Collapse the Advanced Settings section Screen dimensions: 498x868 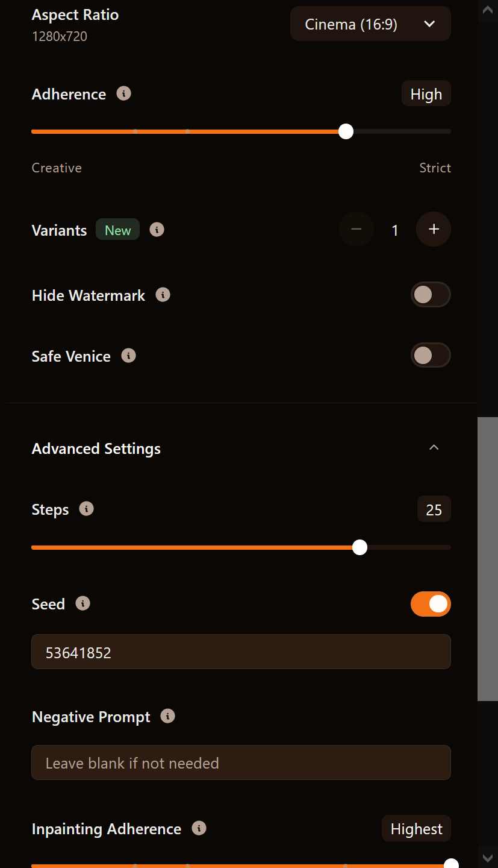[434, 448]
